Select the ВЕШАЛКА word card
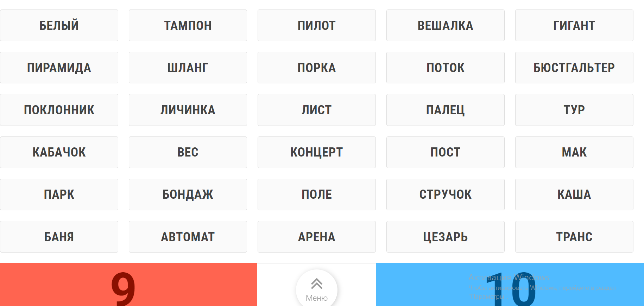The height and width of the screenshot is (306, 644). point(446,25)
